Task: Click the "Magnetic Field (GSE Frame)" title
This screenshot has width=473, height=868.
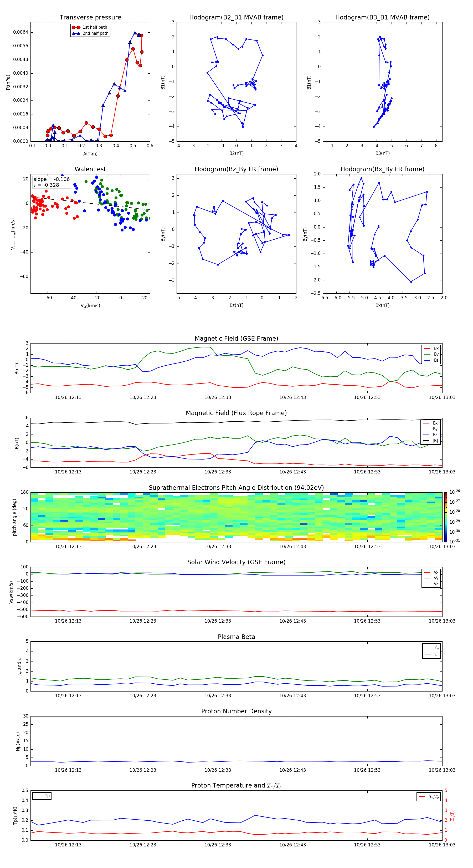Action: coord(236,339)
